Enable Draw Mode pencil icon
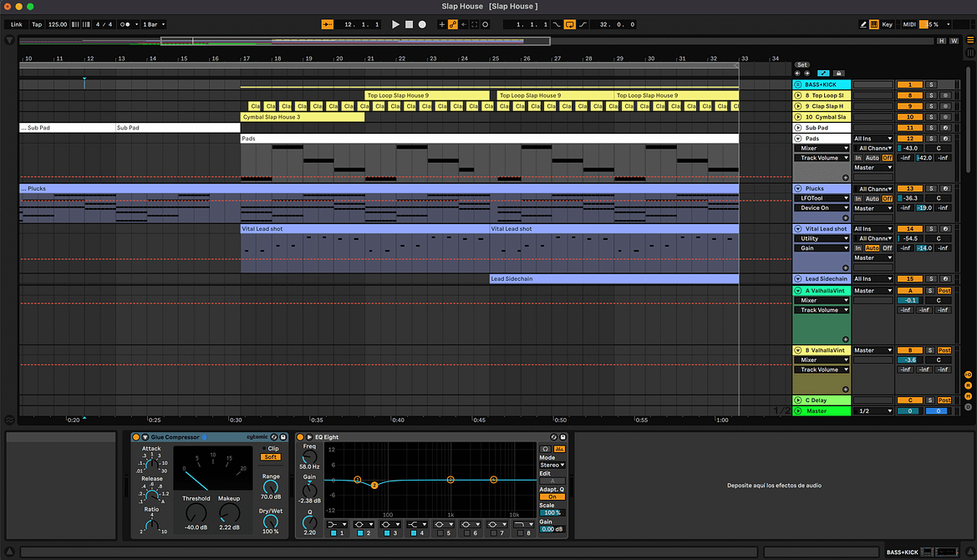The image size is (977, 560). [x=863, y=24]
